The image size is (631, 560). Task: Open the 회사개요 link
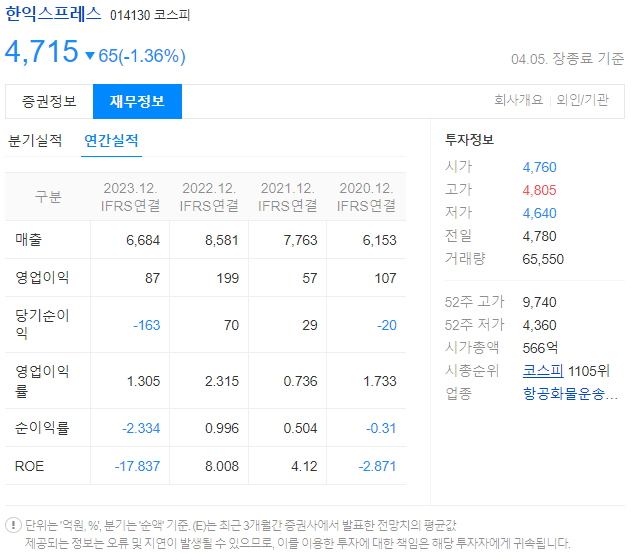(519, 100)
